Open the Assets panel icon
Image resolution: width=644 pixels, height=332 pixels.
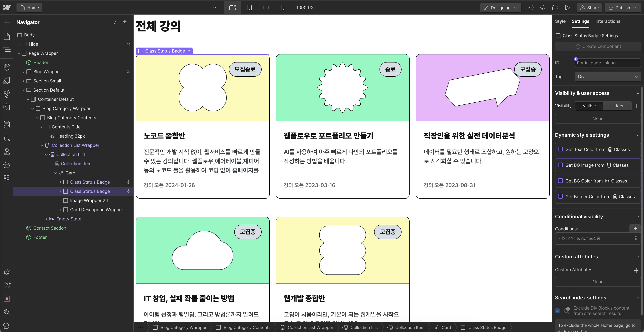7,108
